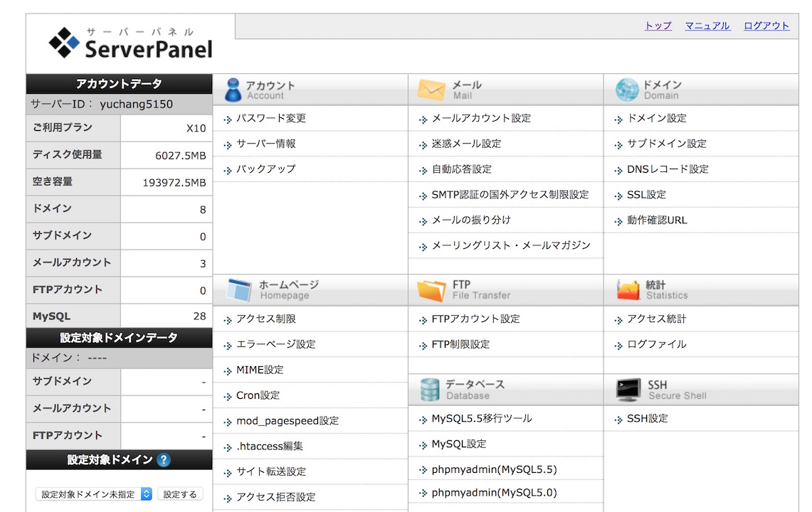This screenshot has width=812, height=512.
Task: Open MySQL5.5移行ツール
Action: (x=482, y=418)
